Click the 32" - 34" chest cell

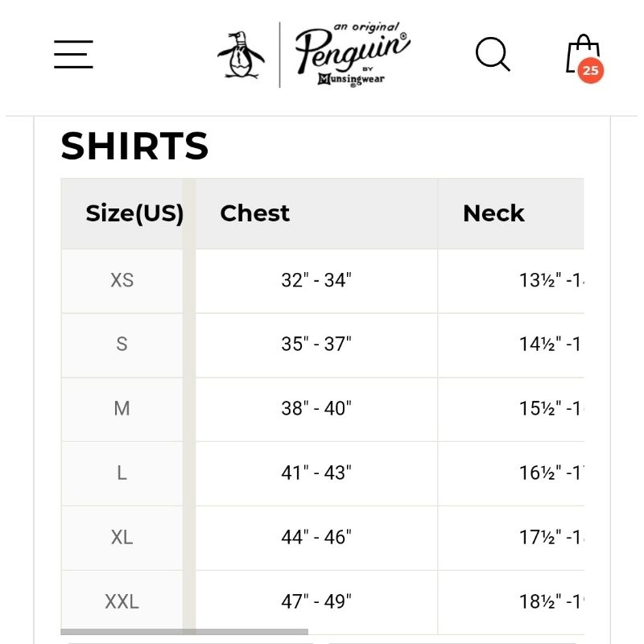click(316, 280)
